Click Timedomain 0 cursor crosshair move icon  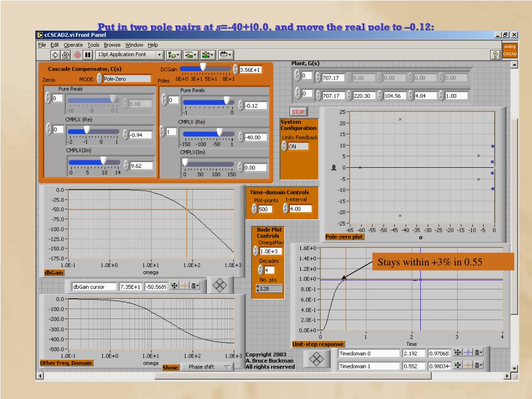tap(457, 353)
